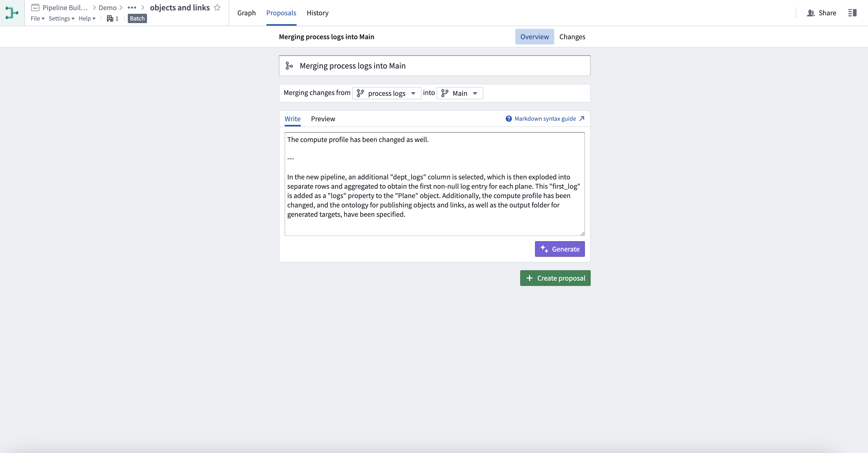
Task: Open the right sidebar panel icon
Action: click(x=852, y=13)
